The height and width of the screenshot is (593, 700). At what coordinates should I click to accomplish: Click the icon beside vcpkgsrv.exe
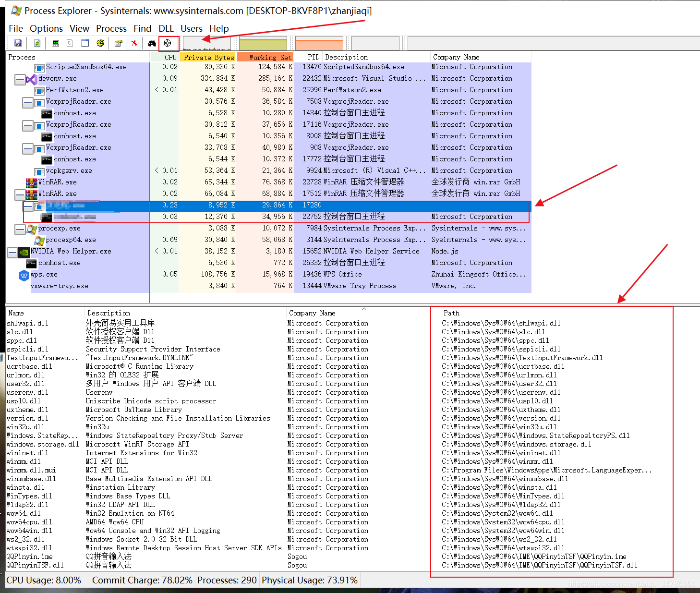point(39,171)
